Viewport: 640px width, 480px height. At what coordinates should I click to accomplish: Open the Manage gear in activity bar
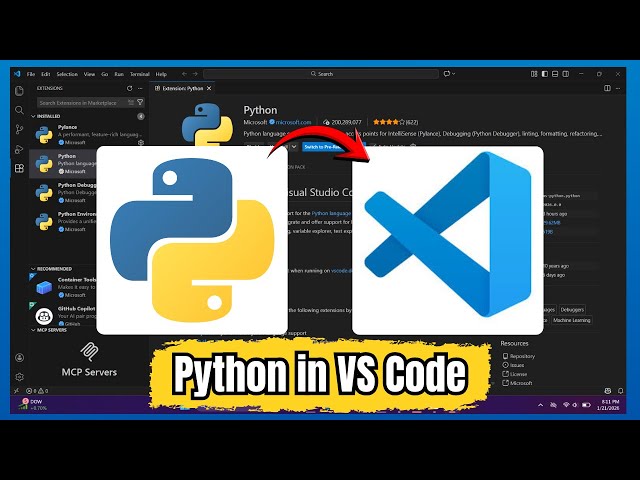pos(19,377)
